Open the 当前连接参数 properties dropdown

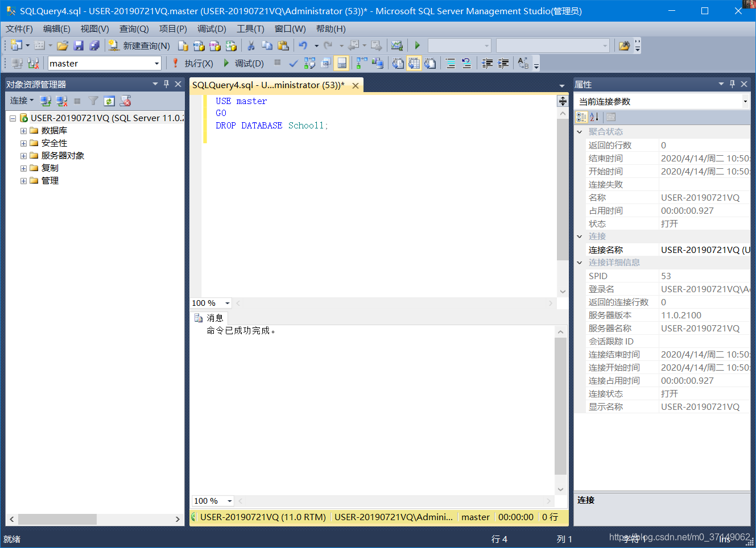pyautogui.click(x=745, y=101)
